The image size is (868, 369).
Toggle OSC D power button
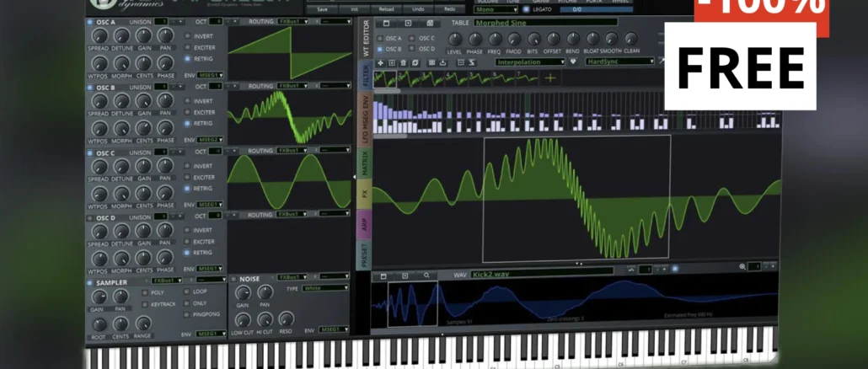tap(90, 217)
